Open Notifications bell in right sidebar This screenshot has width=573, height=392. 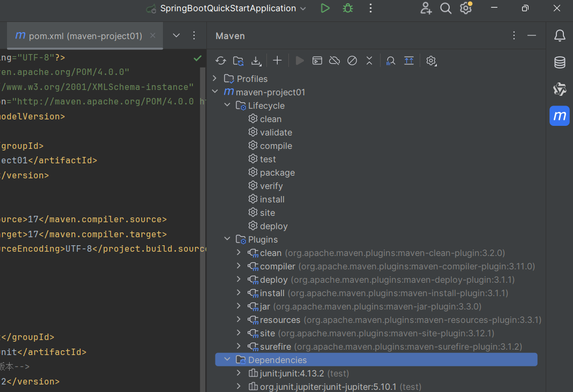560,35
